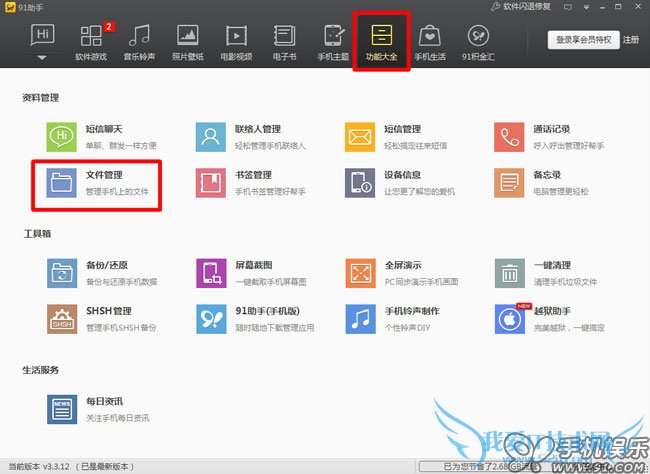Open 短信管理 envelope icon

pos(360,137)
